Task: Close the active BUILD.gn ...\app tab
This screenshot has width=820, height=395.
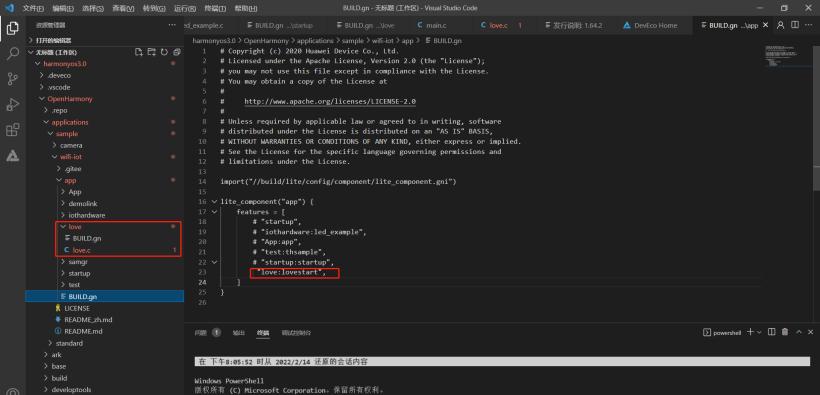Action: (766, 25)
